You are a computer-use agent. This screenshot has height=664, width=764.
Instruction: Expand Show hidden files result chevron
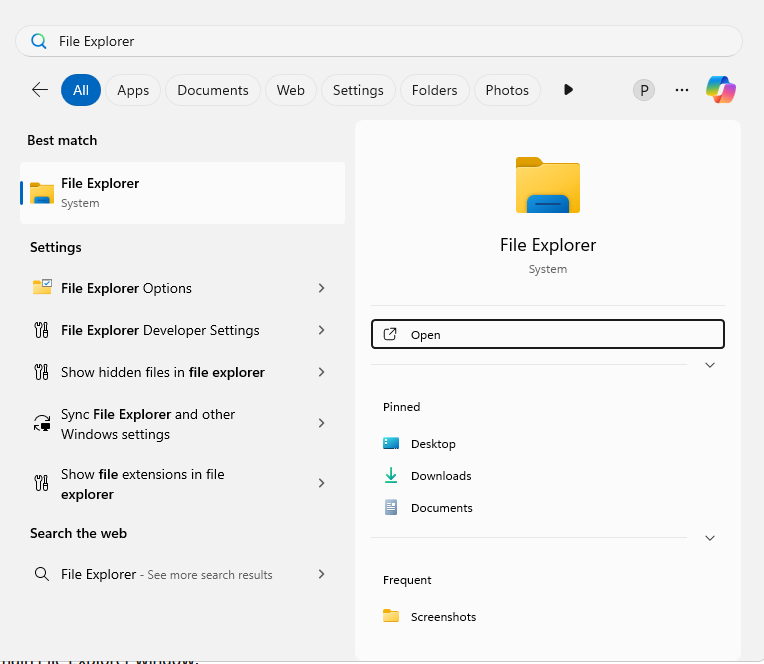[x=321, y=372]
